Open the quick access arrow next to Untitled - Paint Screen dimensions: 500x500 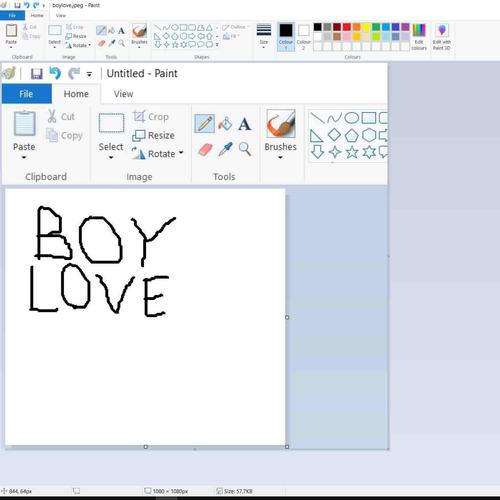tap(89, 74)
